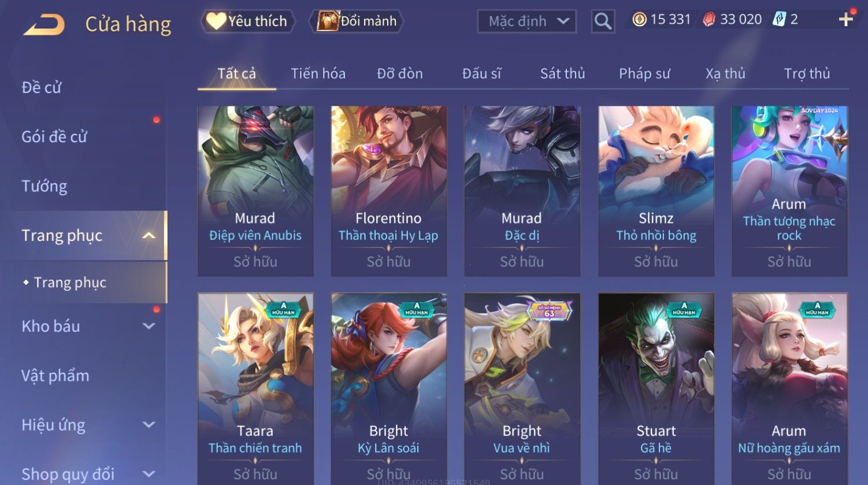Open Slimz Thỏ nhồi bông skin
This screenshot has width=868, height=485.
[x=656, y=191]
